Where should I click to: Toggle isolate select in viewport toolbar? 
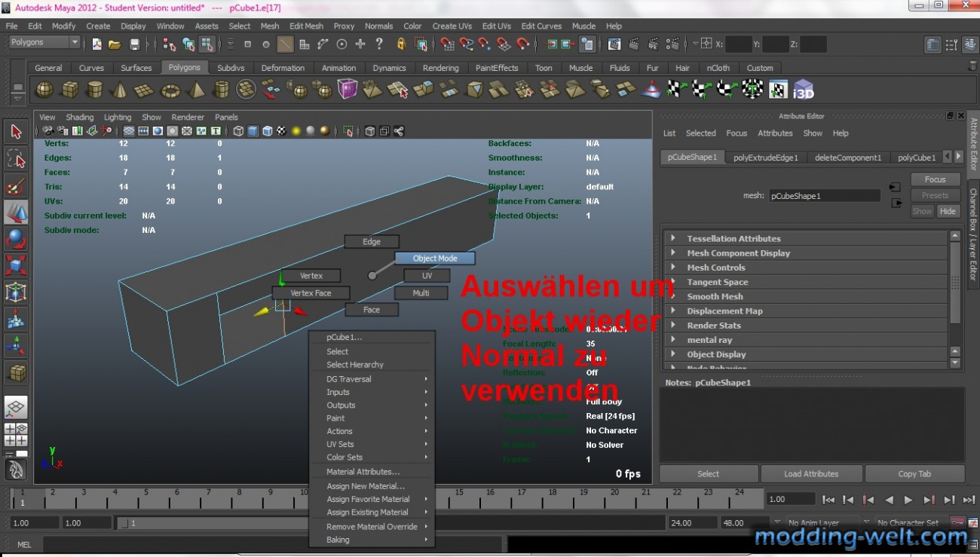(348, 131)
